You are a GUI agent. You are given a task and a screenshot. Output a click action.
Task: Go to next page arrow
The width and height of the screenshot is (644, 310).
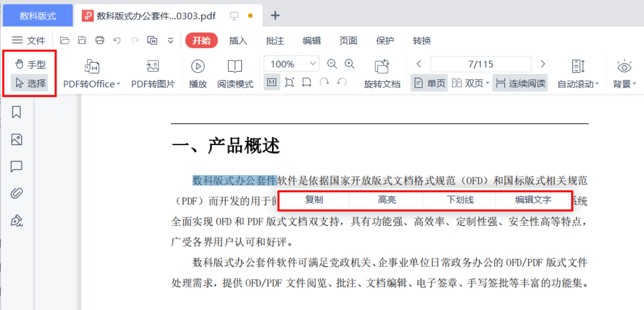click(x=543, y=64)
